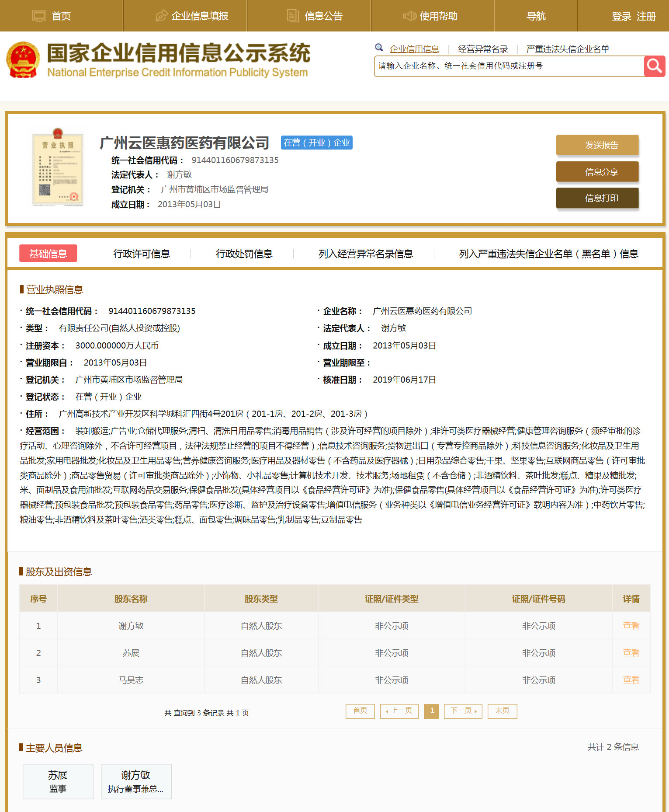Image resolution: width=669 pixels, height=812 pixels.
Task: Click the 股东类型 column header
Action: tap(261, 599)
